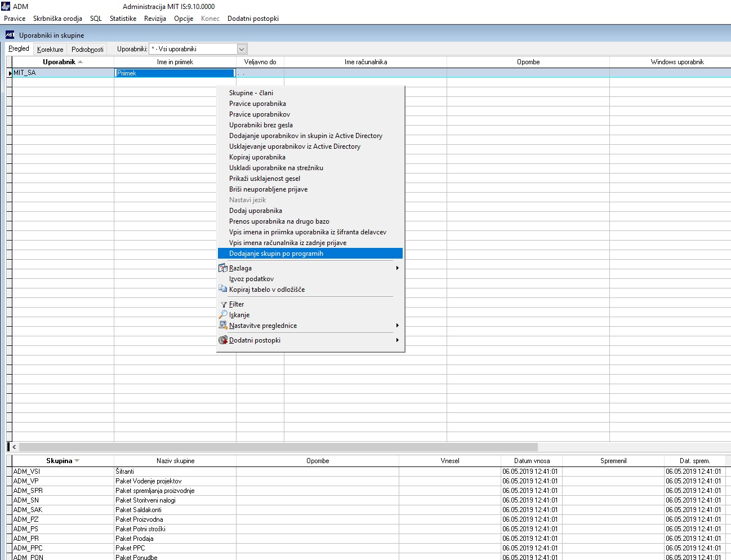The image size is (731, 560).
Task: Select Vpis imena računalnika iz zadnje prijave
Action: coord(310,243)
